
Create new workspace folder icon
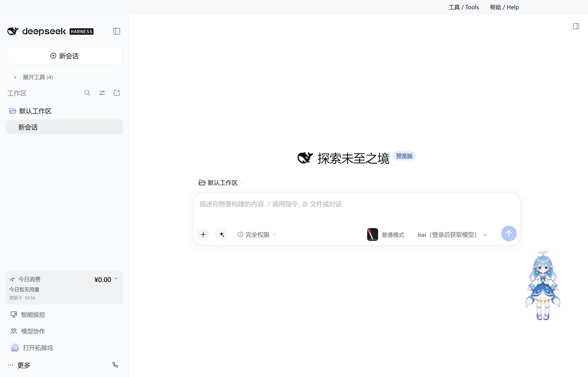pos(117,93)
